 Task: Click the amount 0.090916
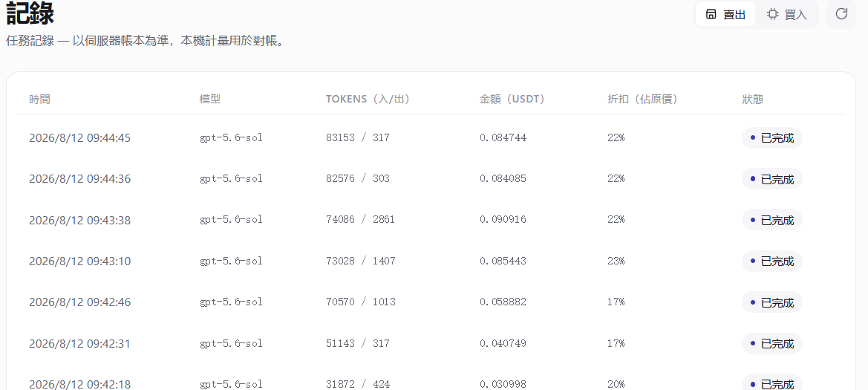click(x=503, y=220)
